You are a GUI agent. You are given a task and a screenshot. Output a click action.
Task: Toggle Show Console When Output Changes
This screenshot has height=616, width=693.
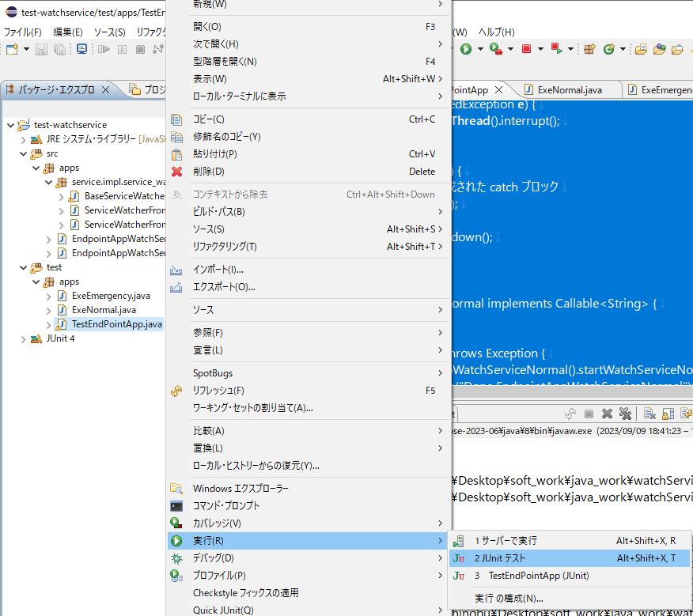(687, 413)
